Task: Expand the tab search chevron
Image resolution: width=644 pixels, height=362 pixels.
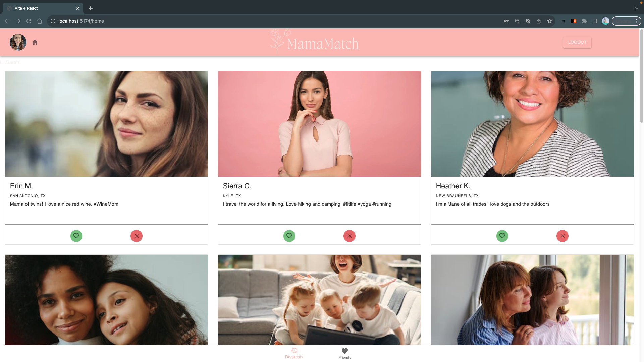Action: pyautogui.click(x=636, y=8)
